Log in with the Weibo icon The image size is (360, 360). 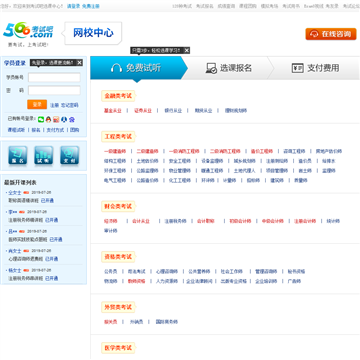(56, 119)
